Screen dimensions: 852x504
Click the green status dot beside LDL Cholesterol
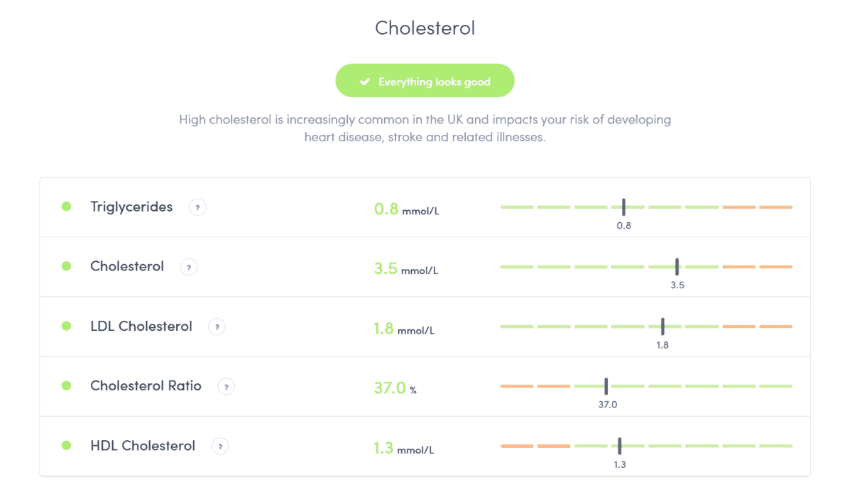pos(67,326)
